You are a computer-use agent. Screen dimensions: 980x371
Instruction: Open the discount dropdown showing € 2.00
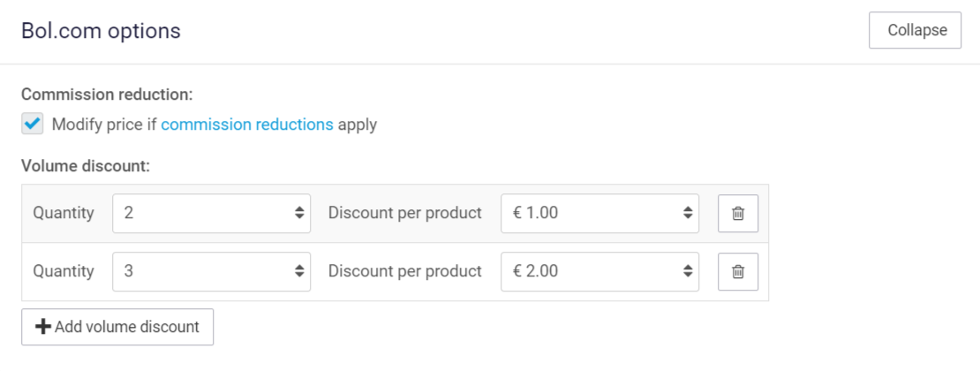(x=592, y=272)
